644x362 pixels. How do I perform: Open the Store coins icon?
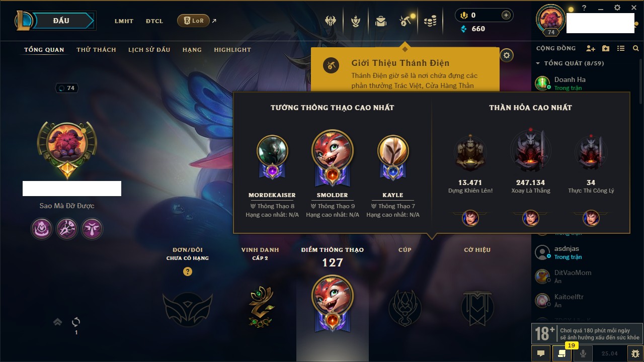(430, 21)
